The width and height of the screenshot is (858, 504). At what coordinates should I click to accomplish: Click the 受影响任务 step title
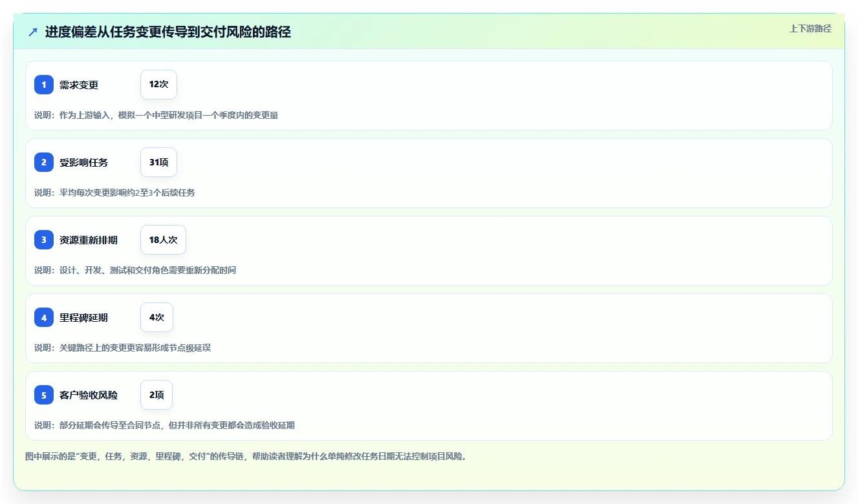tap(83, 162)
